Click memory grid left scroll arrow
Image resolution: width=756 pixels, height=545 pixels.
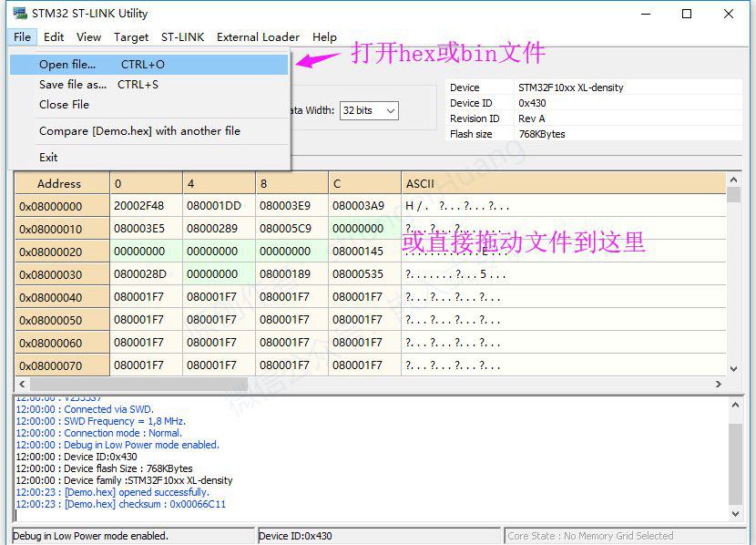tap(22, 385)
